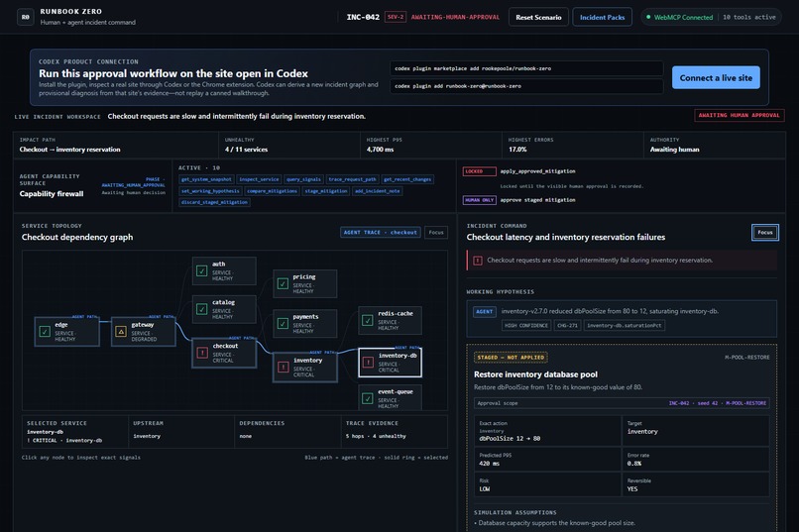The height and width of the screenshot is (532, 799).
Task: Click the AWAITING HUMAN APPROVAL status badge
Action: (x=739, y=115)
